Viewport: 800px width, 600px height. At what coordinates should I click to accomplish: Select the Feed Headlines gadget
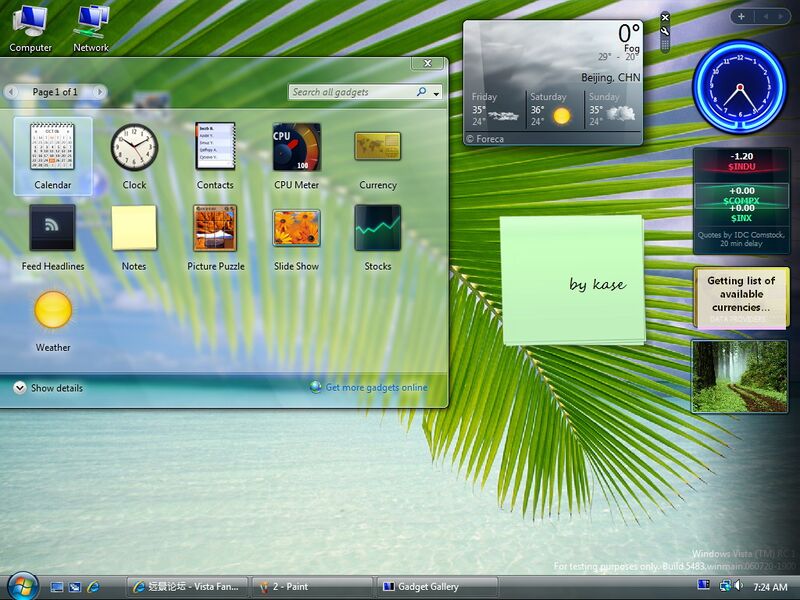53,228
